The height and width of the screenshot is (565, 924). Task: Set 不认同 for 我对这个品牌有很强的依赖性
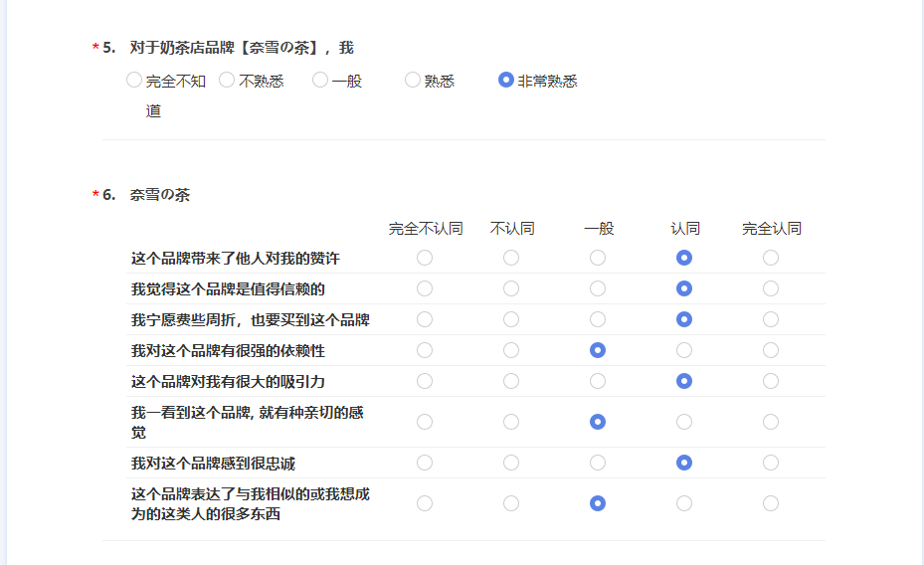511,350
